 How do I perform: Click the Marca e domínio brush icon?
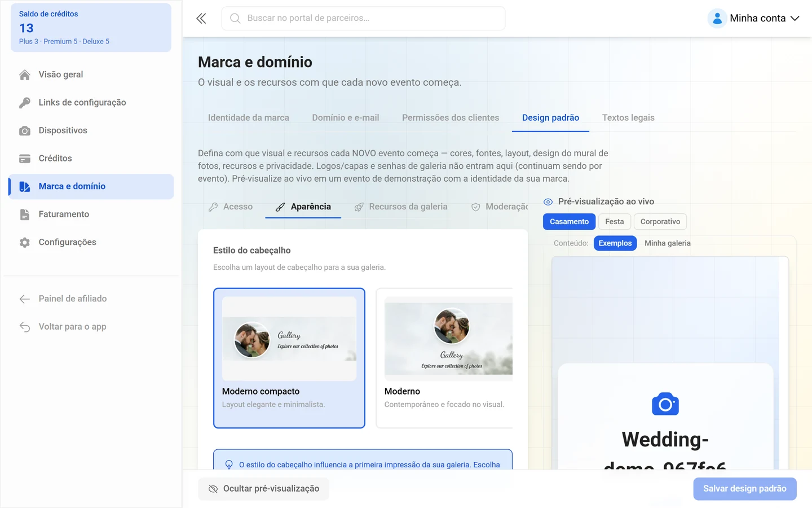point(25,187)
